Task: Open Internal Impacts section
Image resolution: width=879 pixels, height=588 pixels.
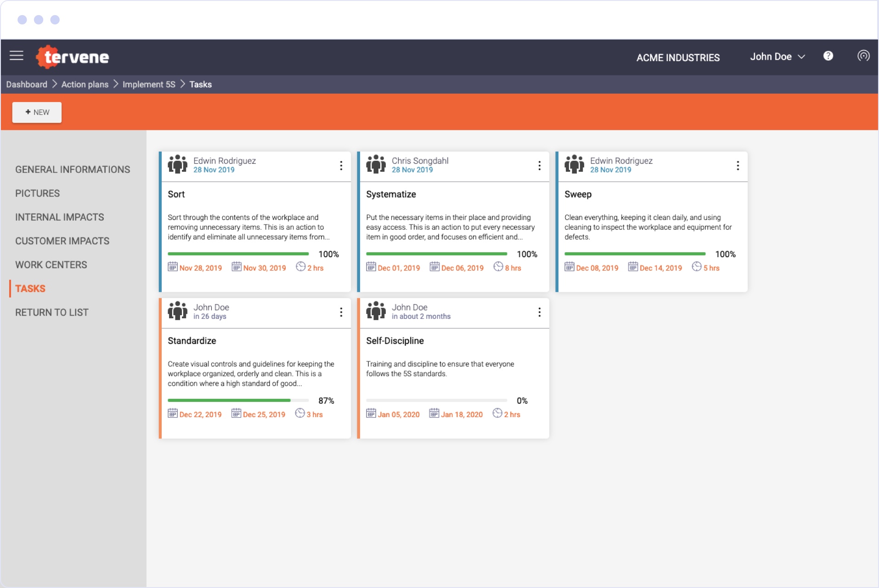Action: pyautogui.click(x=60, y=217)
